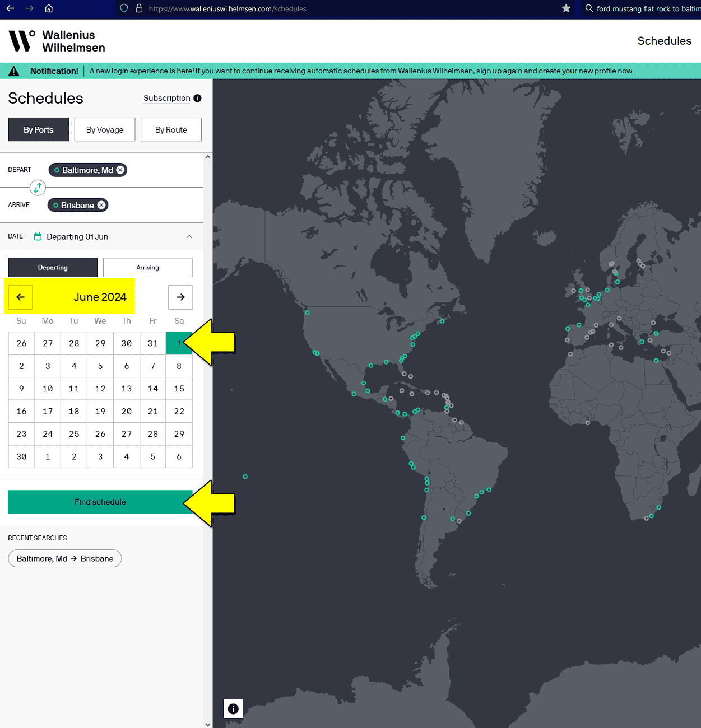Click the 'Notification!' banner label

click(54, 71)
